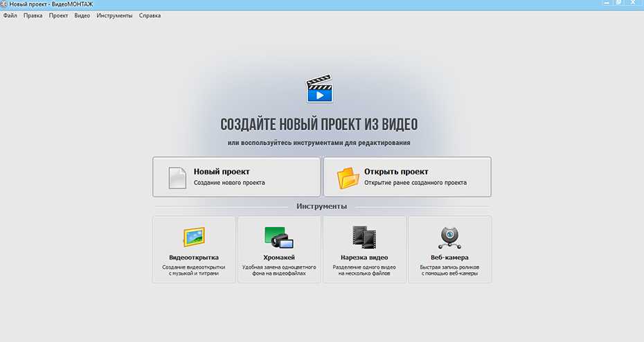This screenshot has height=342, width=644.
Task: Click the blank page icon for new project
Action: 178,177
